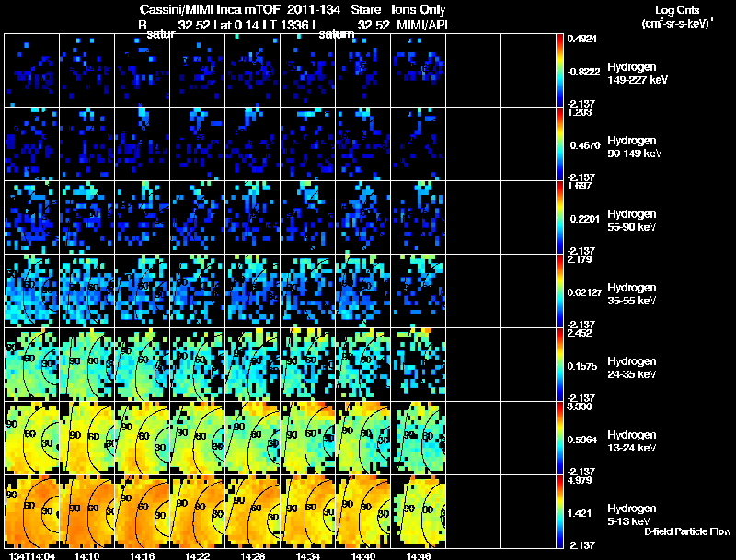Click the '14:40' time label
The width and height of the screenshot is (736, 560).
coord(363,556)
